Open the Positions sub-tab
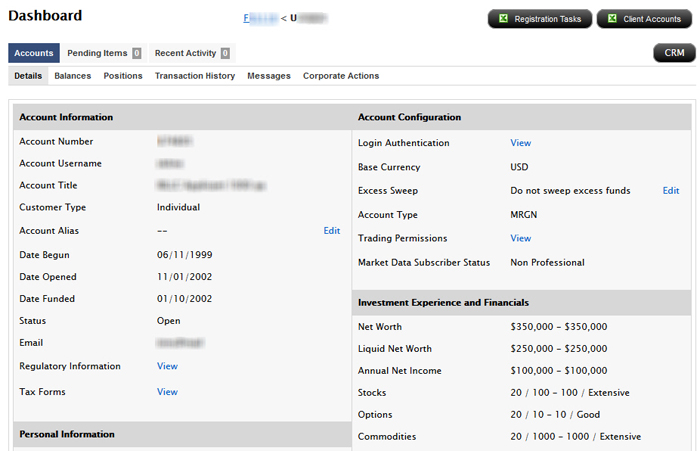Screen dimensions: 700x451 click(x=123, y=76)
